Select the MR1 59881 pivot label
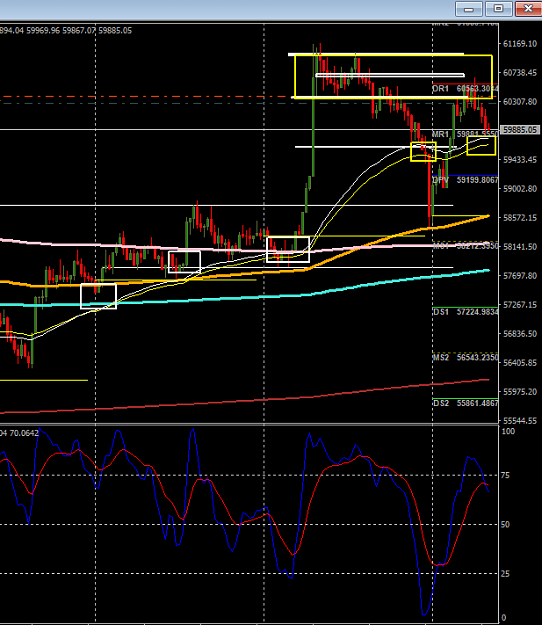This screenshot has height=625, width=542. pyautogui.click(x=465, y=134)
